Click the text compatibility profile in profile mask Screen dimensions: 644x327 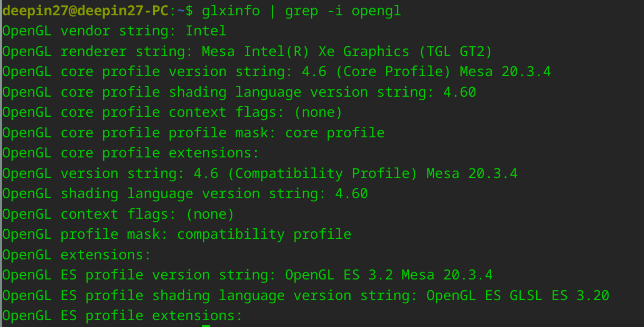click(x=264, y=234)
